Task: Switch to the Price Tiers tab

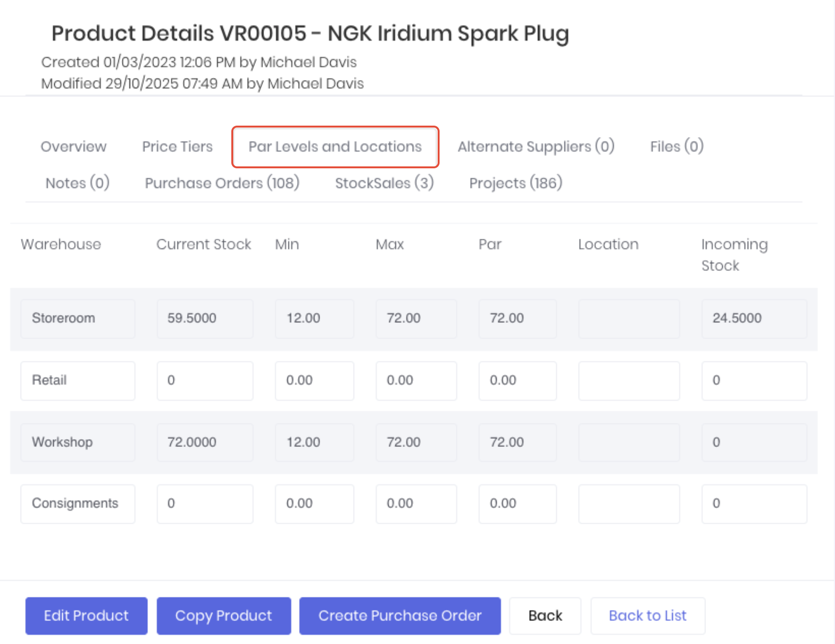Action: (177, 146)
